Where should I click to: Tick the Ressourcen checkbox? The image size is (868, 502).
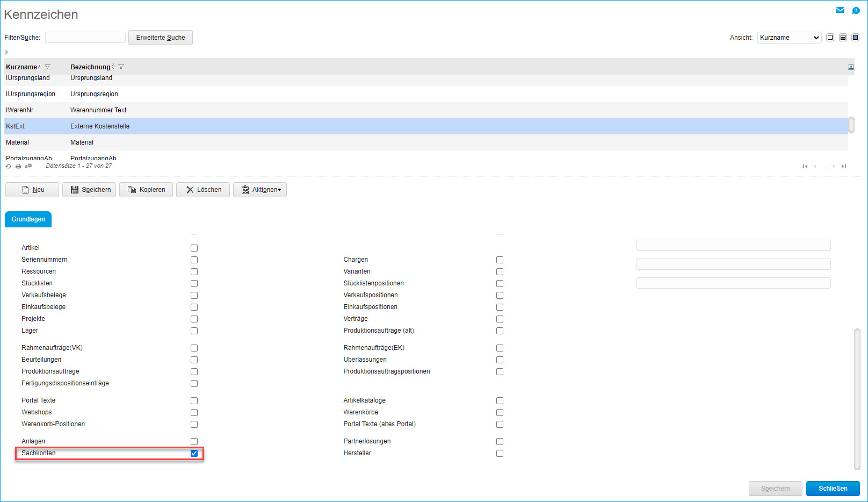(194, 272)
